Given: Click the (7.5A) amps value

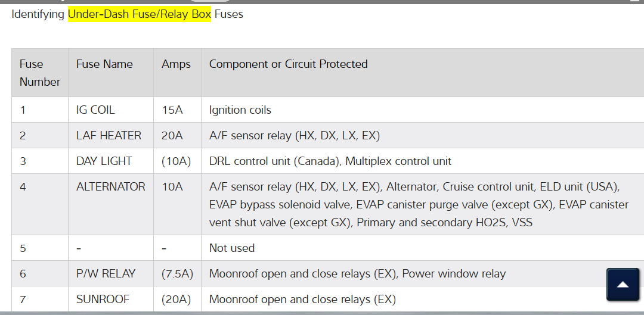Looking at the screenshot, I should [x=177, y=274].
